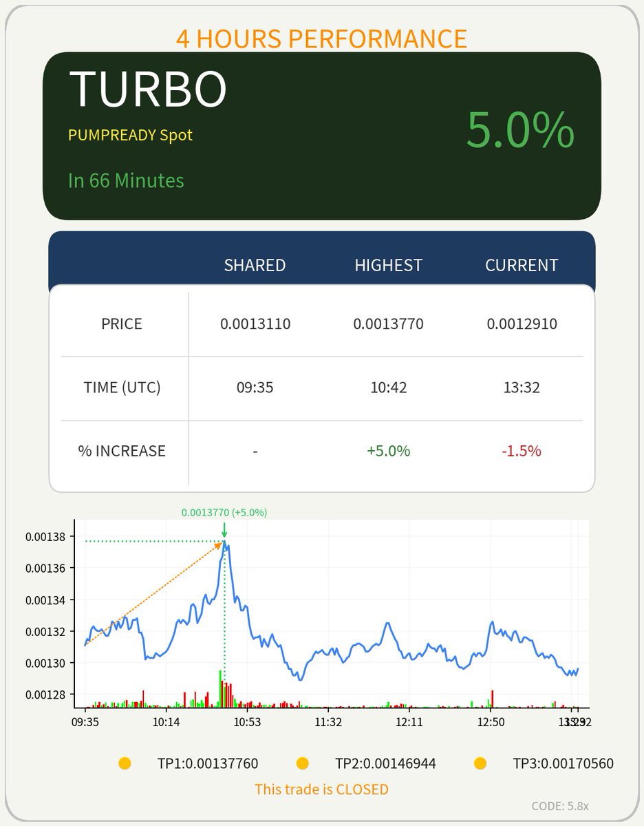Click the 0.00128 y-axis label
This screenshot has height=826, width=644.
coord(45,695)
